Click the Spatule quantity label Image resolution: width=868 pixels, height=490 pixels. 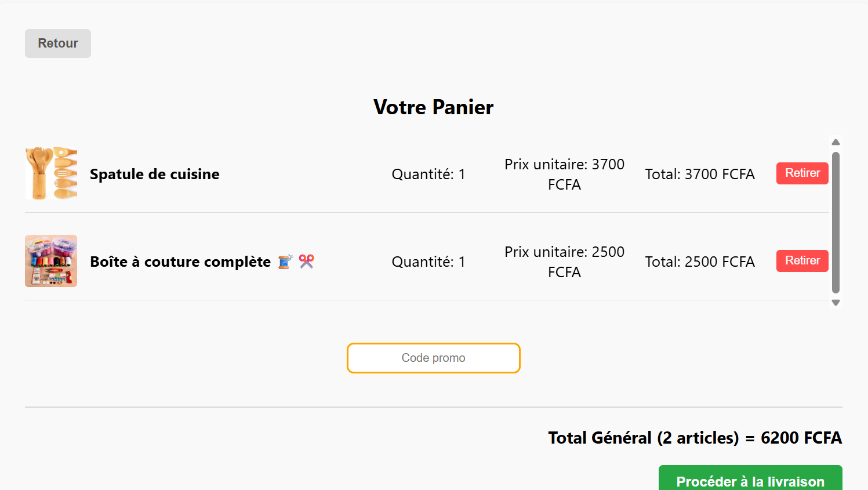pos(428,174)
